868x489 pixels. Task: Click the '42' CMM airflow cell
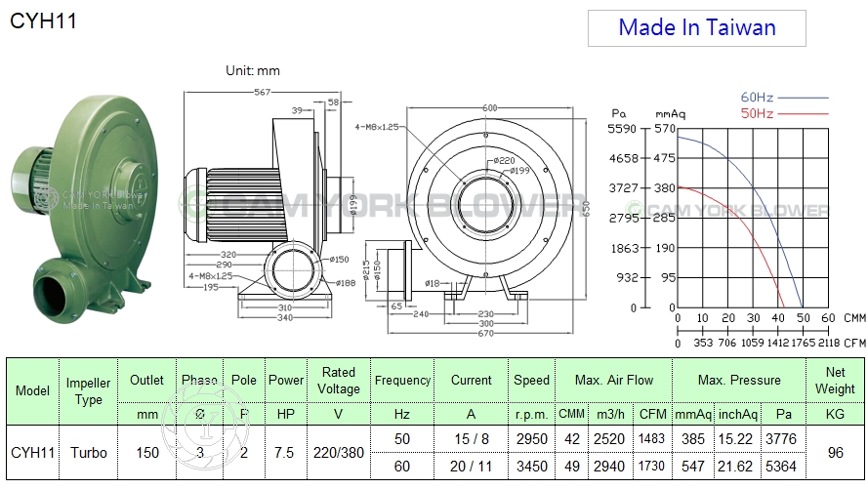pos(572,439)
